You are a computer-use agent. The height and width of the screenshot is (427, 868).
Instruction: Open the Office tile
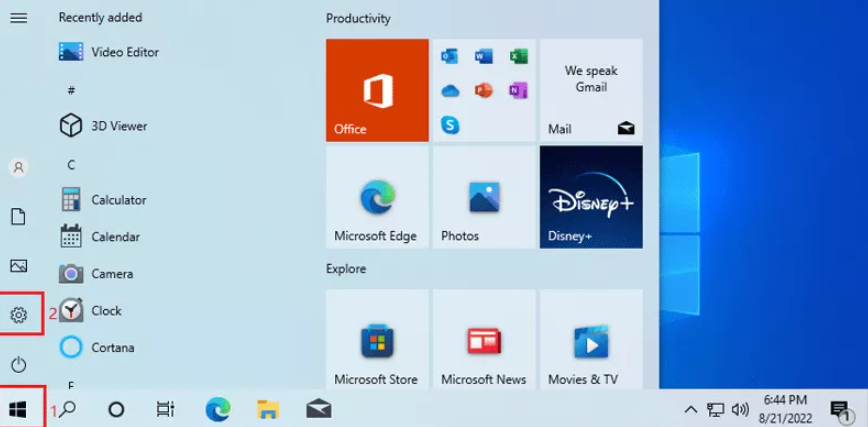click(x=377, y=90)
